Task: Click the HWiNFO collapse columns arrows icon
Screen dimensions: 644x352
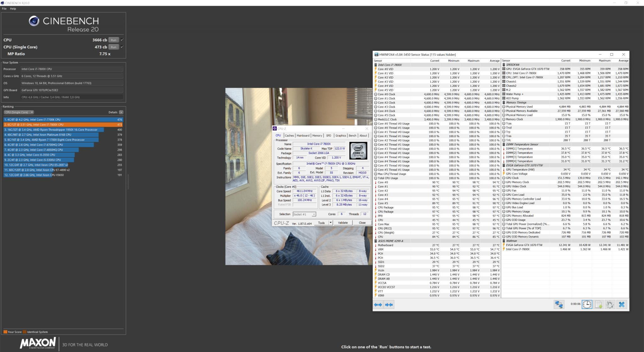Action: 389,305
